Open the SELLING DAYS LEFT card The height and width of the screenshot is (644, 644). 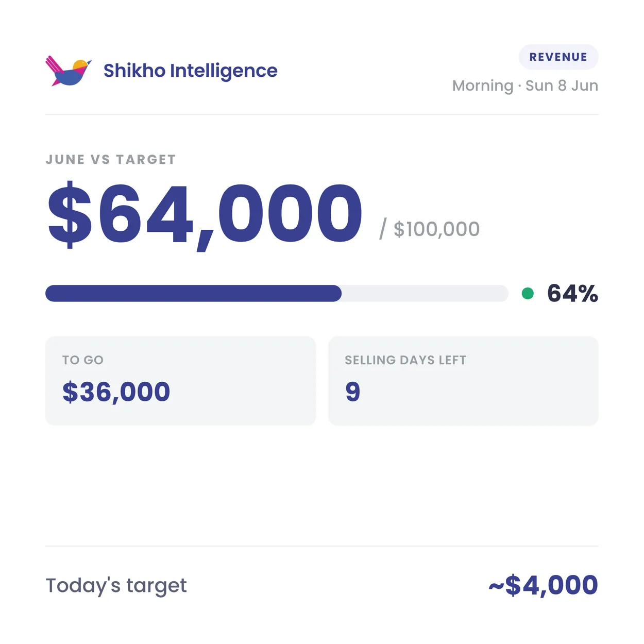pos(463,381)
